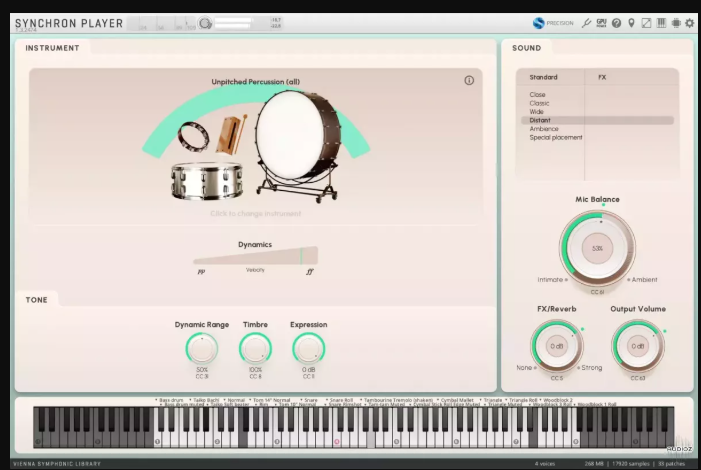701x470 pixels.
Task: Click the Unpitched Percussion (all) title
Action: (x=255, y=82)
